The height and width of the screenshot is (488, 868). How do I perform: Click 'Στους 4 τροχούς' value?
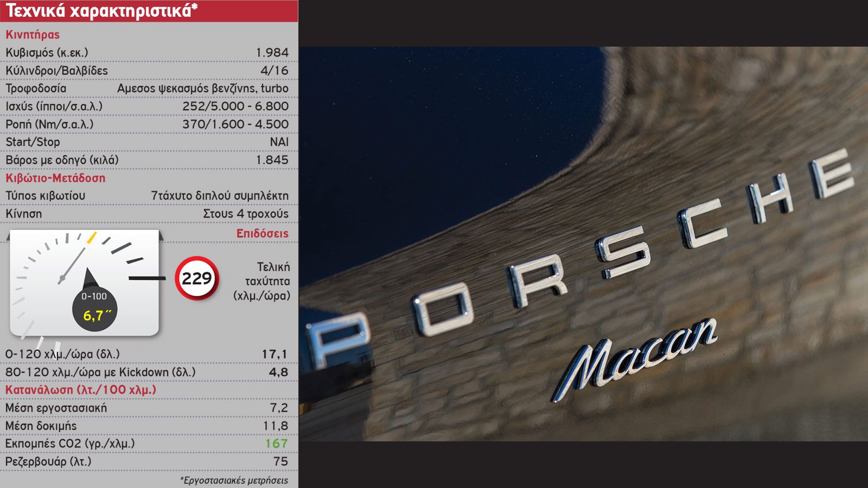tap(246, 214)
